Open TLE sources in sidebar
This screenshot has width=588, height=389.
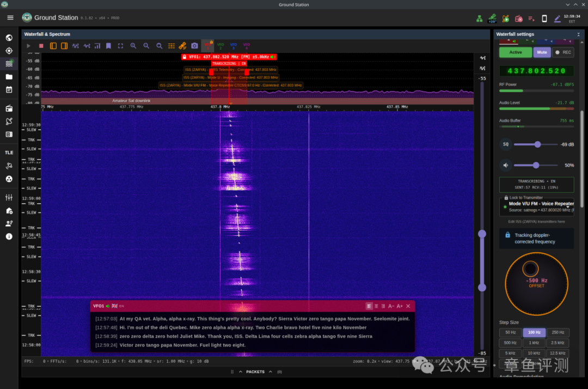click(9, 153)
